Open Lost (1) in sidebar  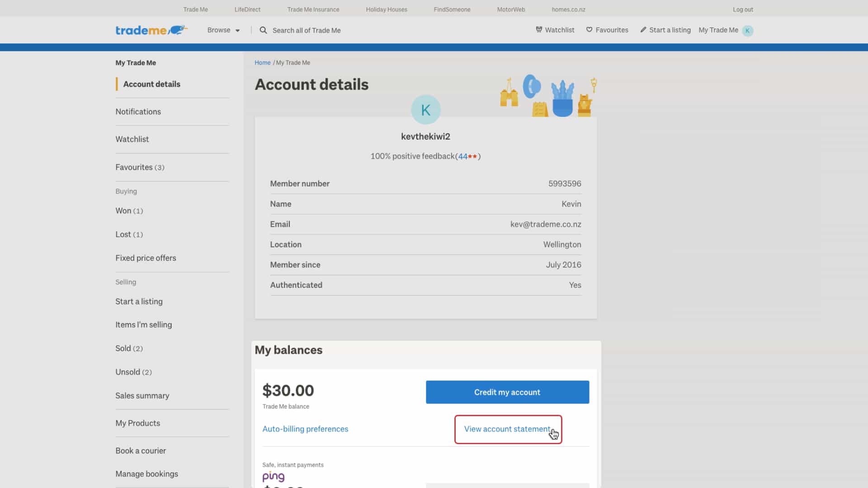coord(129,235)
